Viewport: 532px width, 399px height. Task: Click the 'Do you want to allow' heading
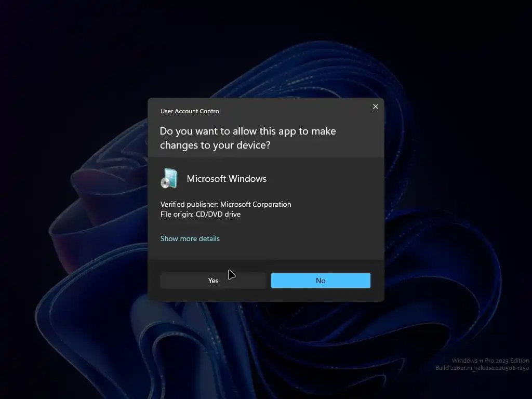[248, 138]
